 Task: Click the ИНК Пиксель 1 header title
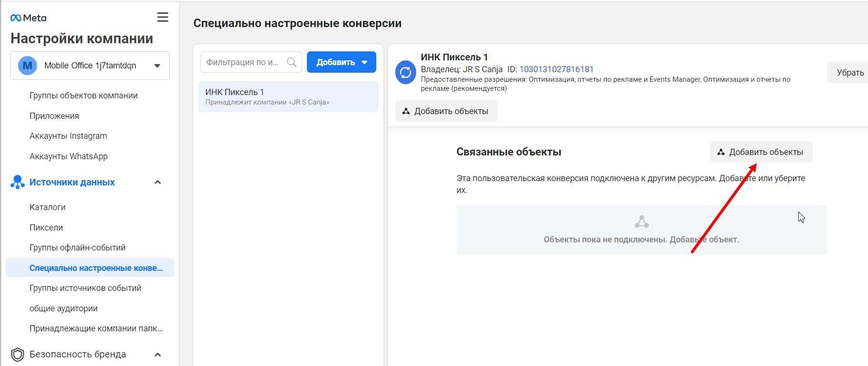(454, 57)
